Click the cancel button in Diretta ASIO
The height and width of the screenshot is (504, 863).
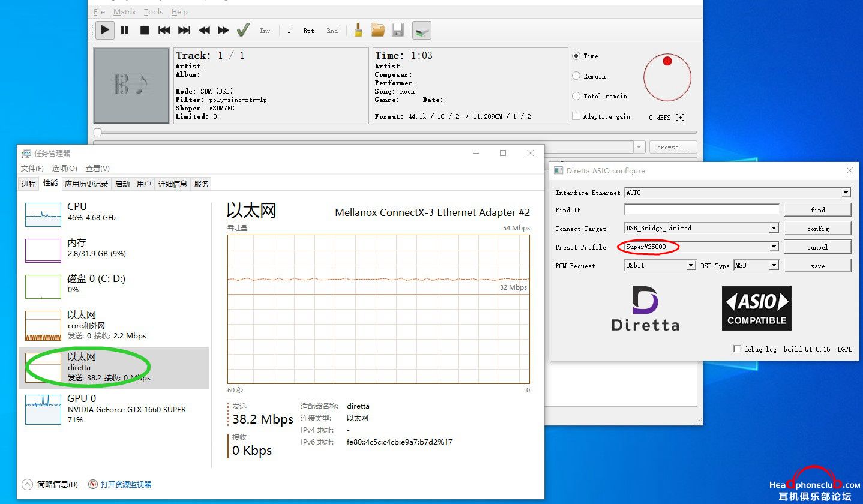pos(817,247)
